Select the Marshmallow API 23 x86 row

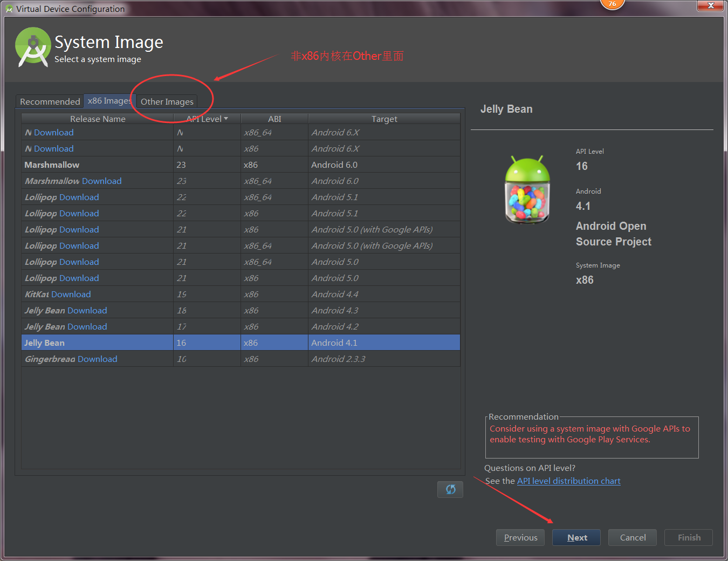[x=241, y=165]
